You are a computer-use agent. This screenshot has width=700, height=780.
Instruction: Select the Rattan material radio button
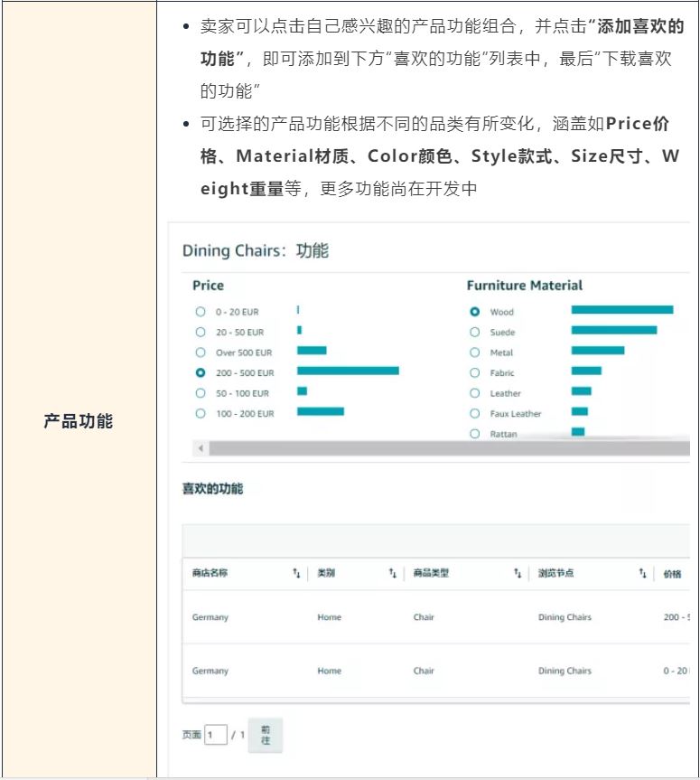[x=475, y=434]
